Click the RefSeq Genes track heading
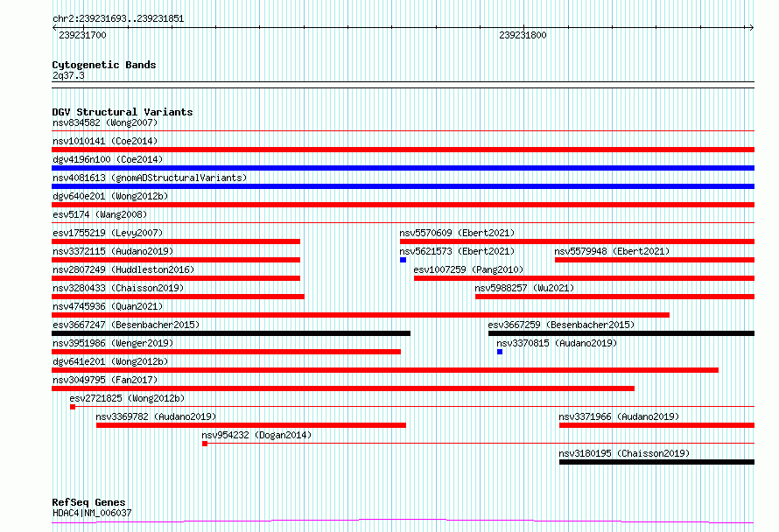Screen dimensions: 779x532 coord(88,502)
